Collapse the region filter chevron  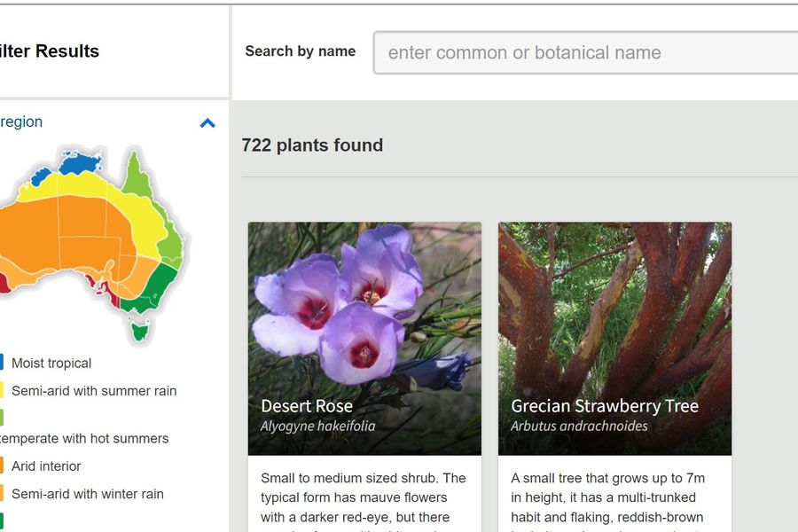[207, 123]
